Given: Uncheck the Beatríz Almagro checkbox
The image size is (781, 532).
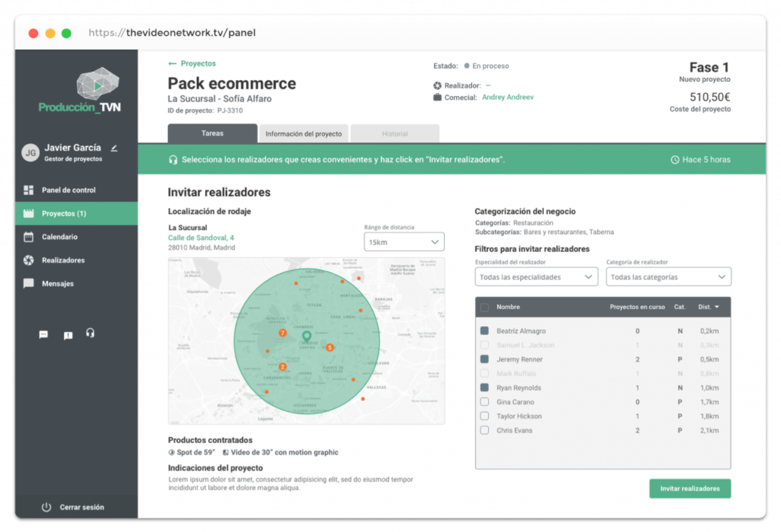Looking at the screenshot, I should click(x=484, y=331).
